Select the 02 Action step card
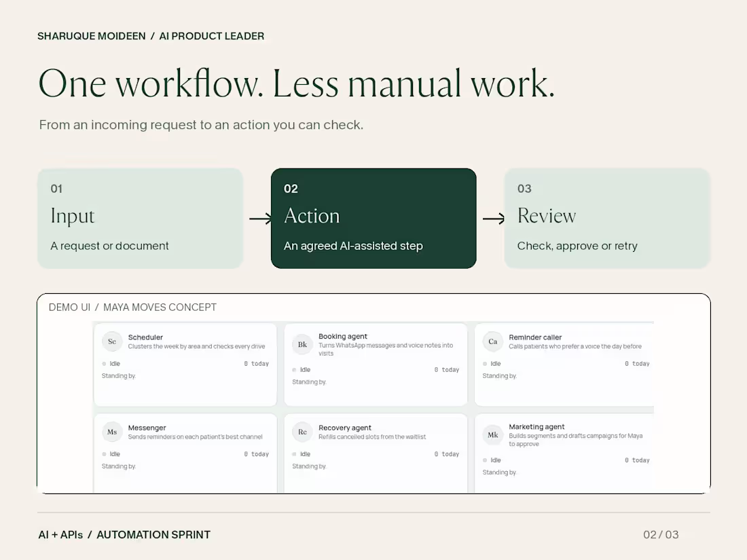Viewport: 747px width, 560px height. point(373,218)
